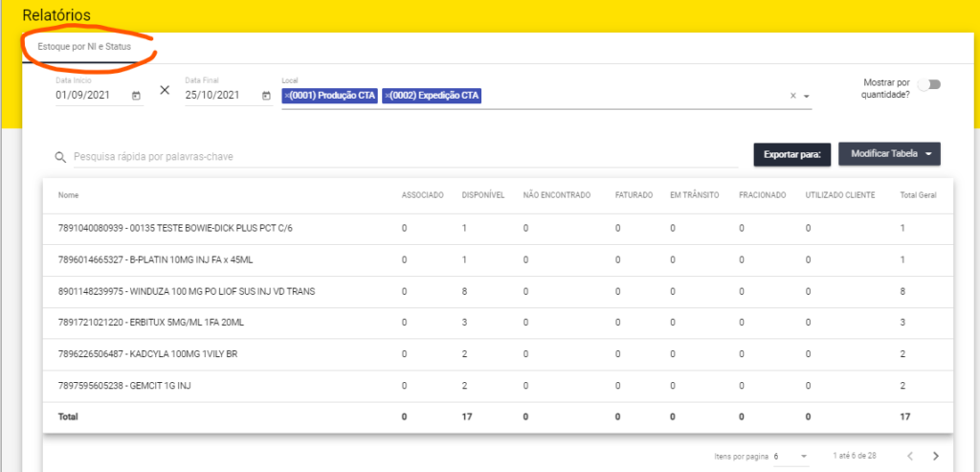Click the X between the date fields
This screenshot has width=980, height=472.
coord(165,90)
